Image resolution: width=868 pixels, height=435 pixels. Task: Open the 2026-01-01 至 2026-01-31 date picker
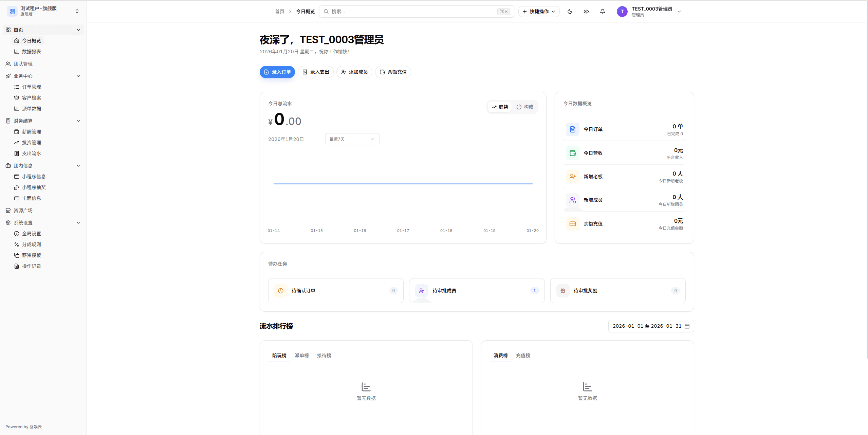[650, 326]
